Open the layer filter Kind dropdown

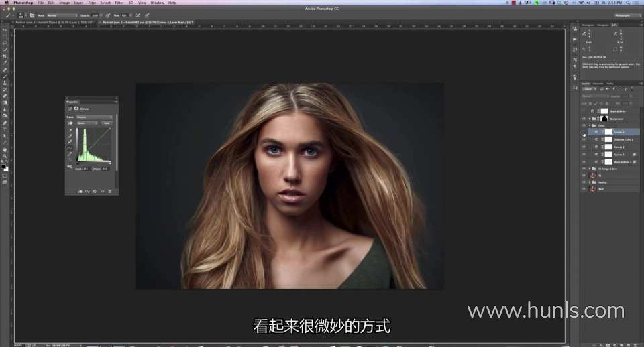click(x=590, y=89)
